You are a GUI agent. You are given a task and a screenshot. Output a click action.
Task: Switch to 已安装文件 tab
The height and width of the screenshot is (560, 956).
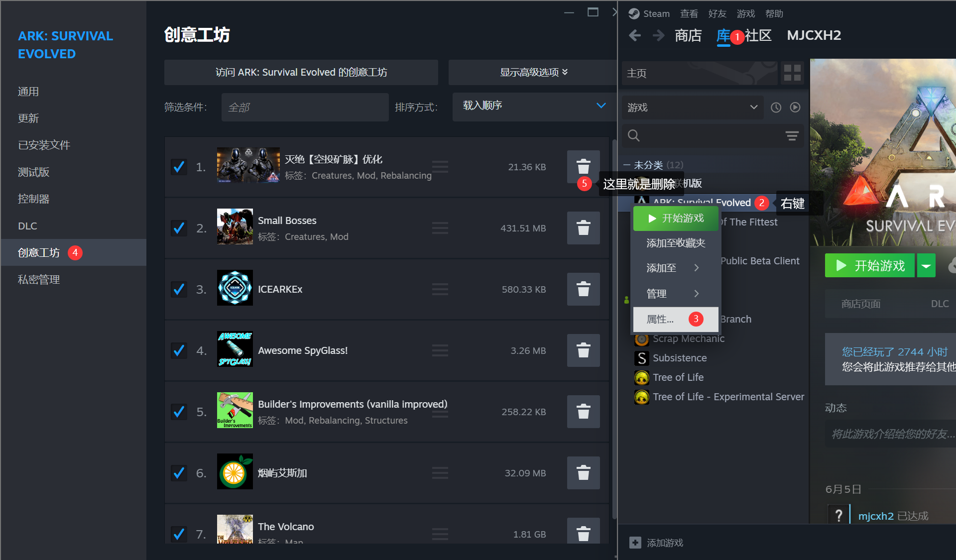click(74, 145)
